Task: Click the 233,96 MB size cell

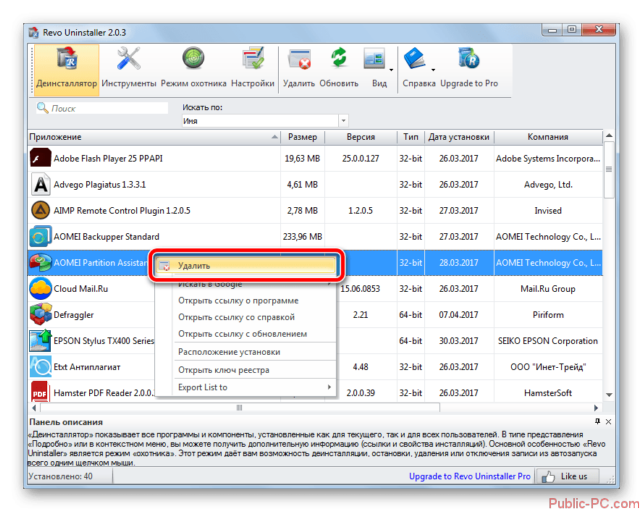Action: (302, 237)
